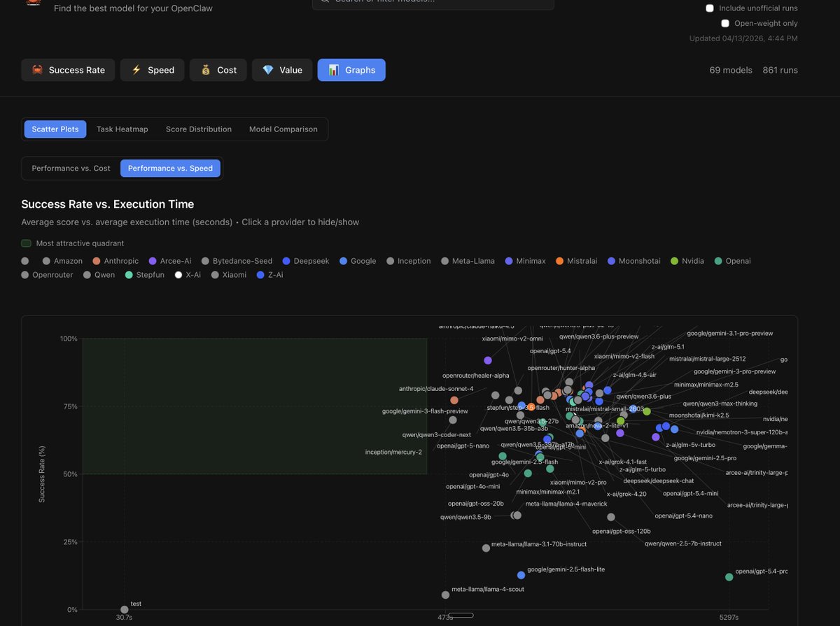This screenshot has height=626, width=840.
Task: Click the '25%' y-axis label
Action: [70, 542]
